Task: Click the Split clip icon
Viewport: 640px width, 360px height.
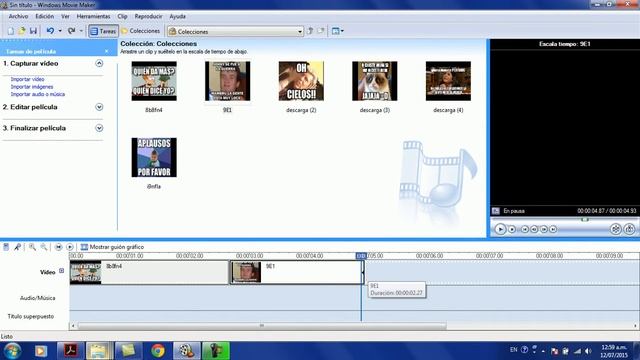Action: [616, 229]
